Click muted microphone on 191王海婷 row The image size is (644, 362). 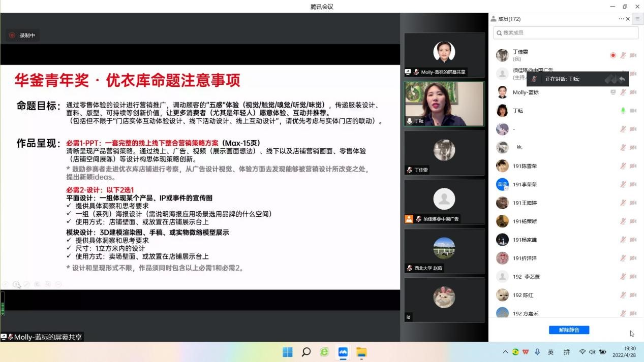tap(623, 203)
